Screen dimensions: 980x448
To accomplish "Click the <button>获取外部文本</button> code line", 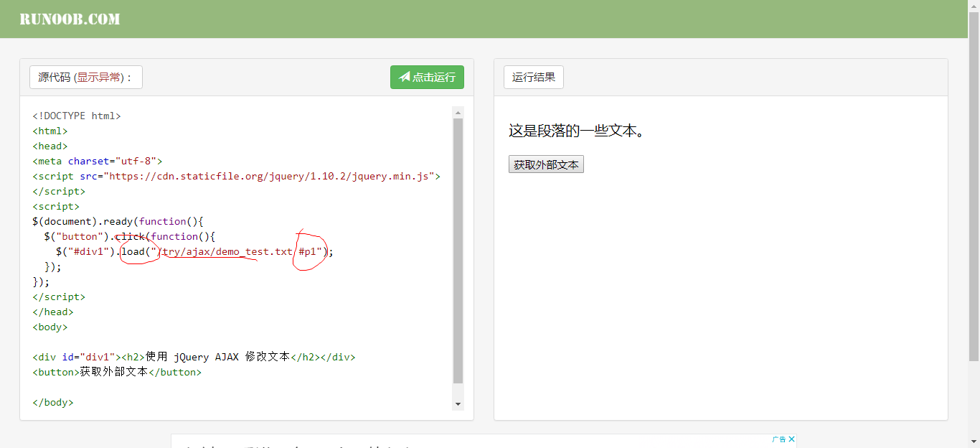I will [x=117, y=372].
